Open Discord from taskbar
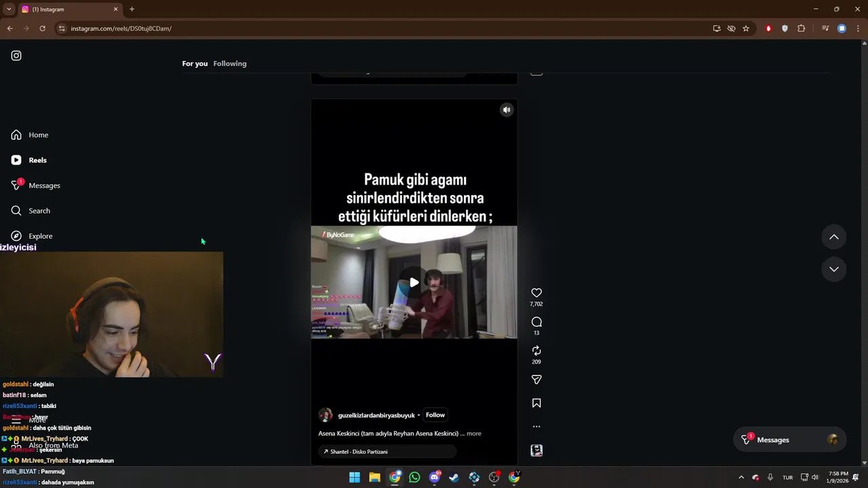The image size is (868, 488). (x=434, y=477)
